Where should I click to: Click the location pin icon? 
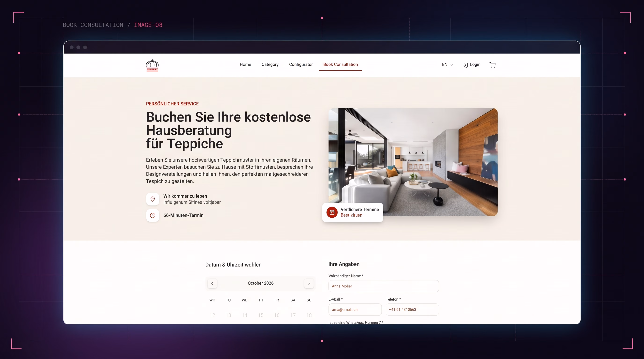[x=153, y=199]
